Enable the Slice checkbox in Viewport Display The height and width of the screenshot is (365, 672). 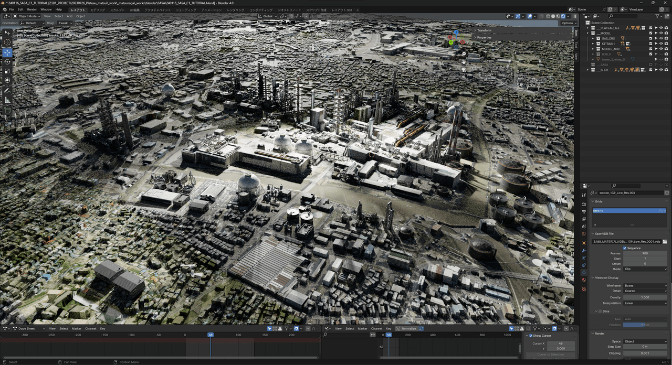click(600, 311)
